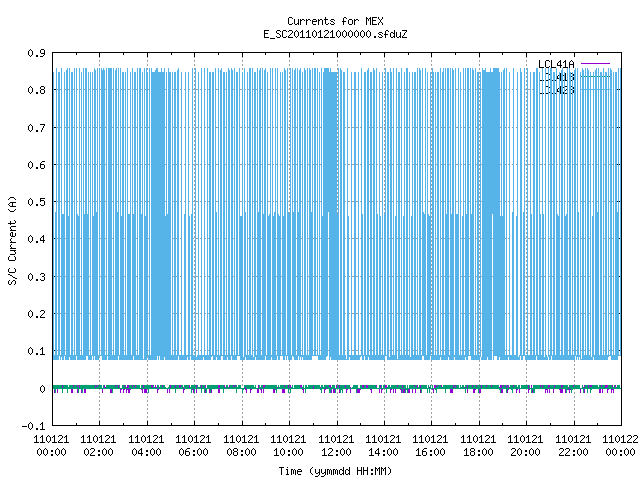Click the 110121 04:00 x-axis tick label
Image resolution: width=640 pixels, height=480 pixels.
pos(146,446)
